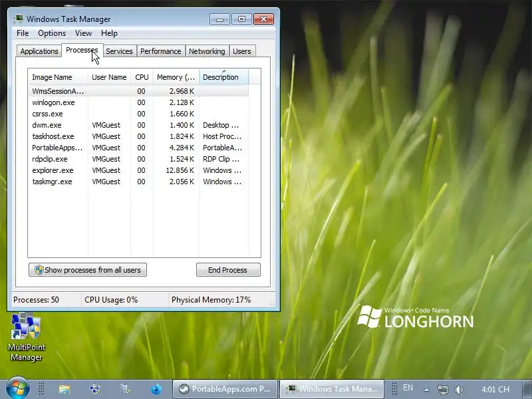Click the 12.856 K memory value

(180, 170)
